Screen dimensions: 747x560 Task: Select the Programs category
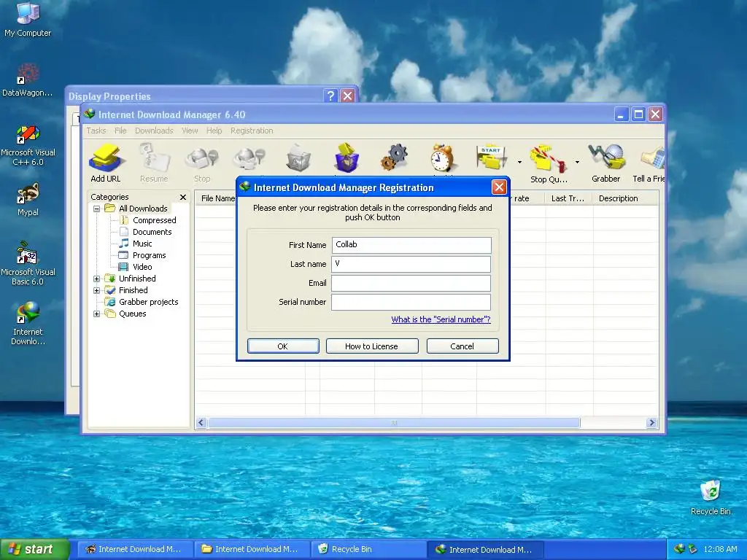149,255
